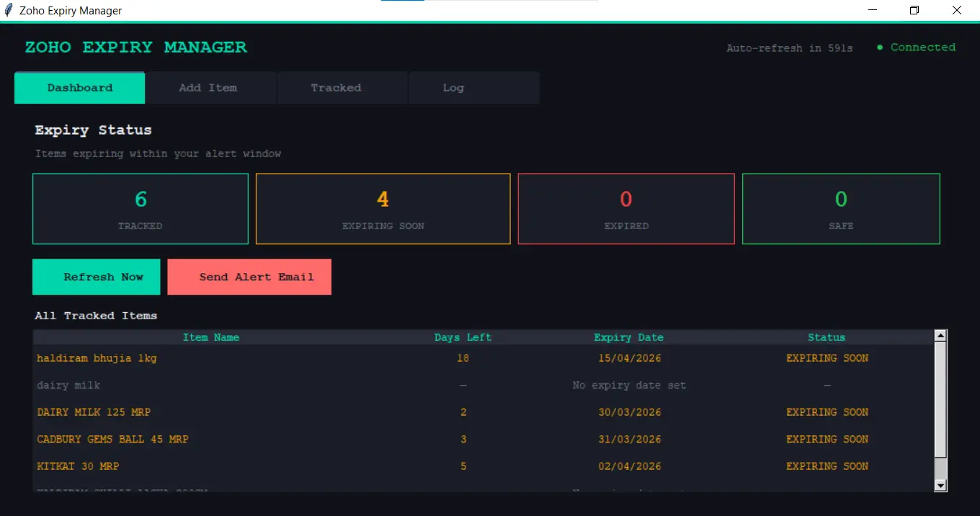Click the SAFE status card

click(840, 208)
